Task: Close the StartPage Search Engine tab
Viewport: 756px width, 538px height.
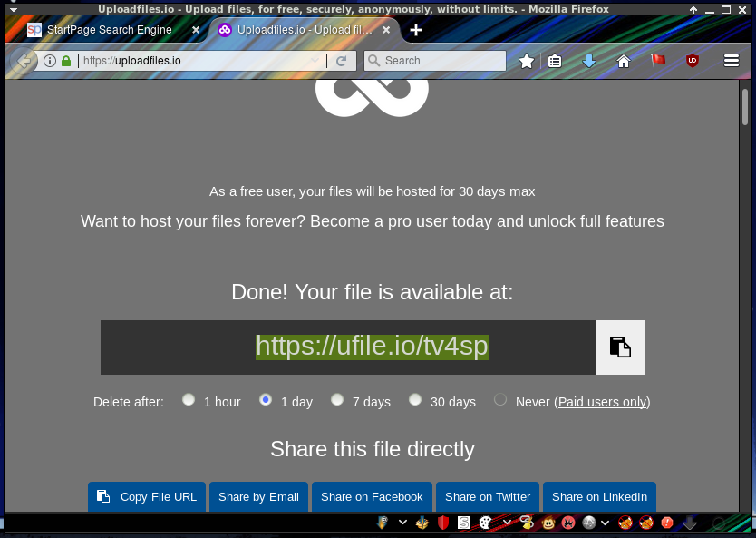Action: (196, 30)
